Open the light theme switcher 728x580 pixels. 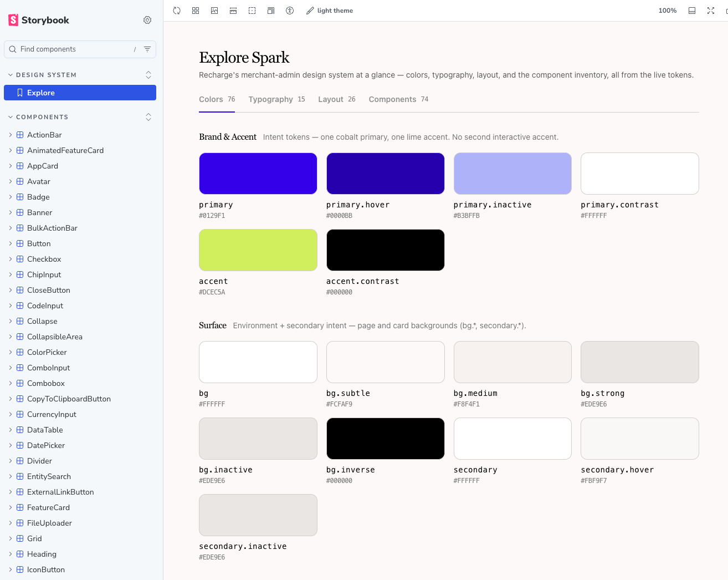330,11
